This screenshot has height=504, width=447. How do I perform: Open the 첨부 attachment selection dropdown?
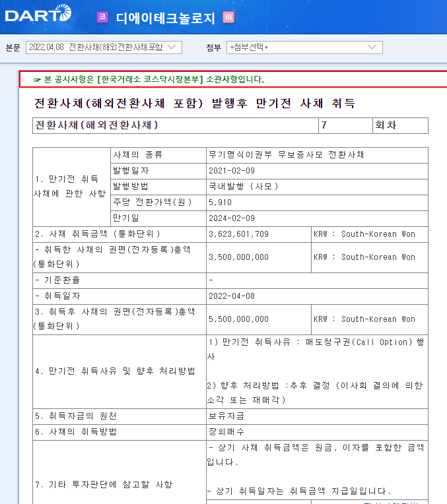(304, 47)
